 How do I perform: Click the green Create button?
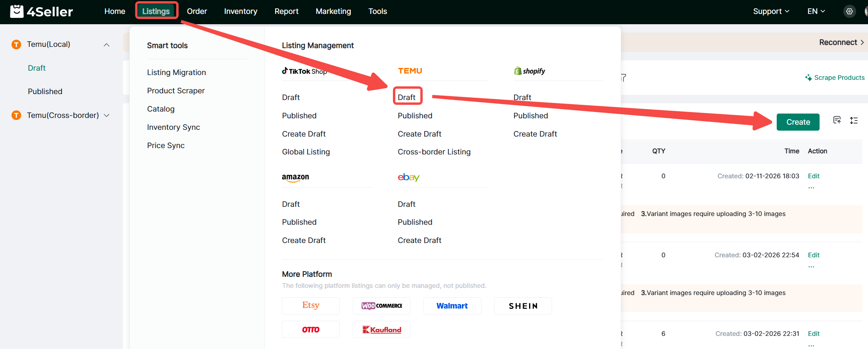(x=798, y=122)
